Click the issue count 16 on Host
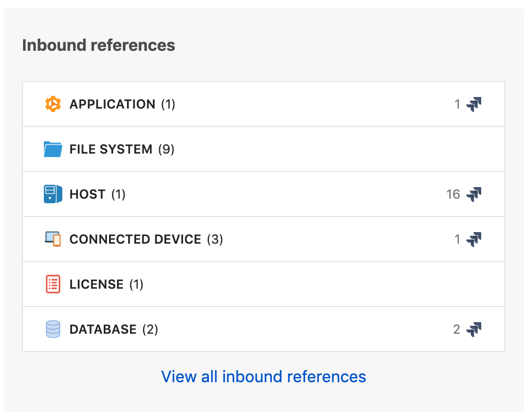Image resolution: width=532 pixels, height=418 pixels. [x=453, y=194]
